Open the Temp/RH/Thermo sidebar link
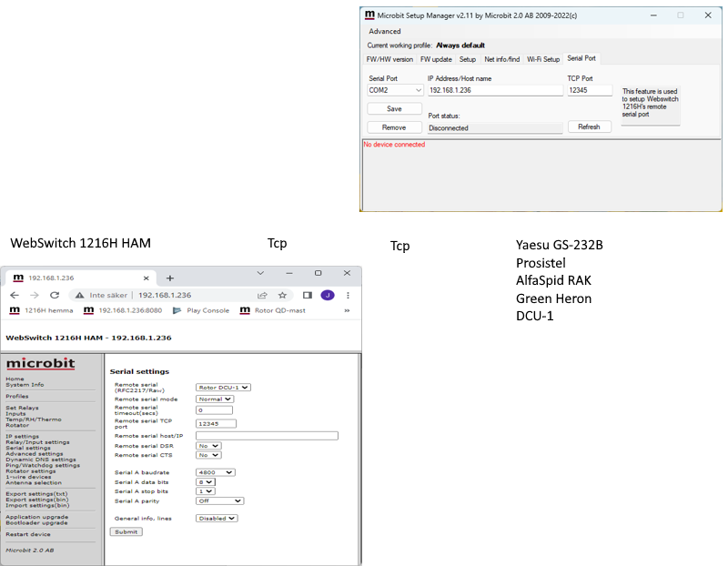The image size is (728, 566). 34,419
